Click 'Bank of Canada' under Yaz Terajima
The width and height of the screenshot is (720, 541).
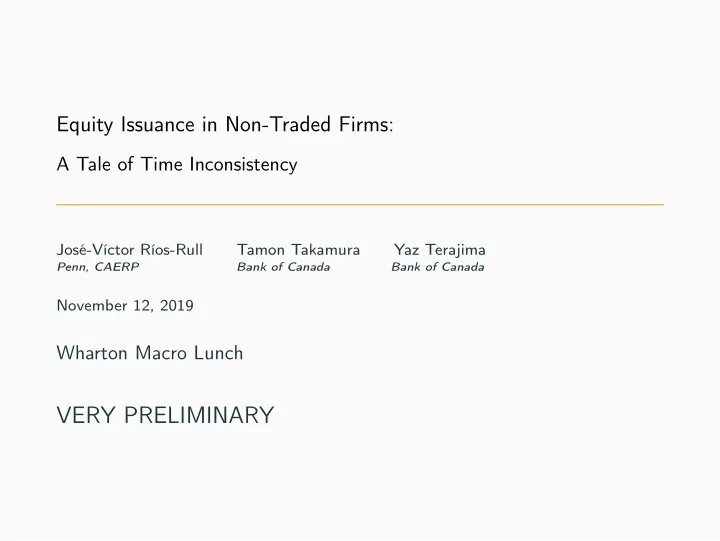[x=438, y=267]
